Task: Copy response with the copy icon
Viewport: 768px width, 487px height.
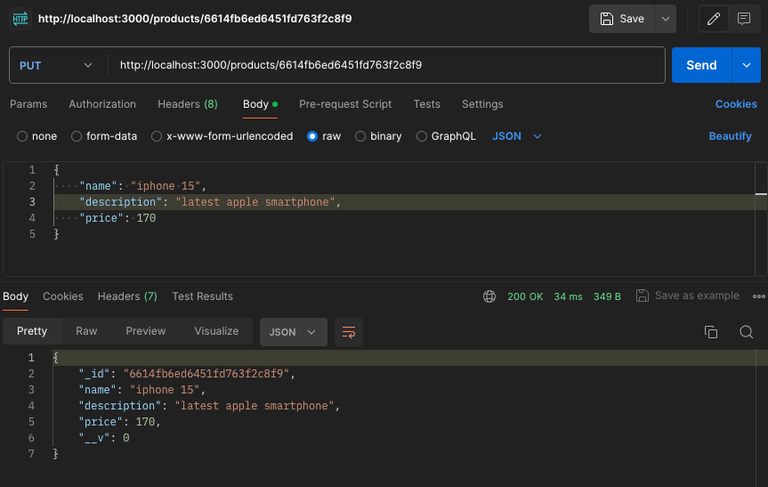Action: [x=711, y=332]
